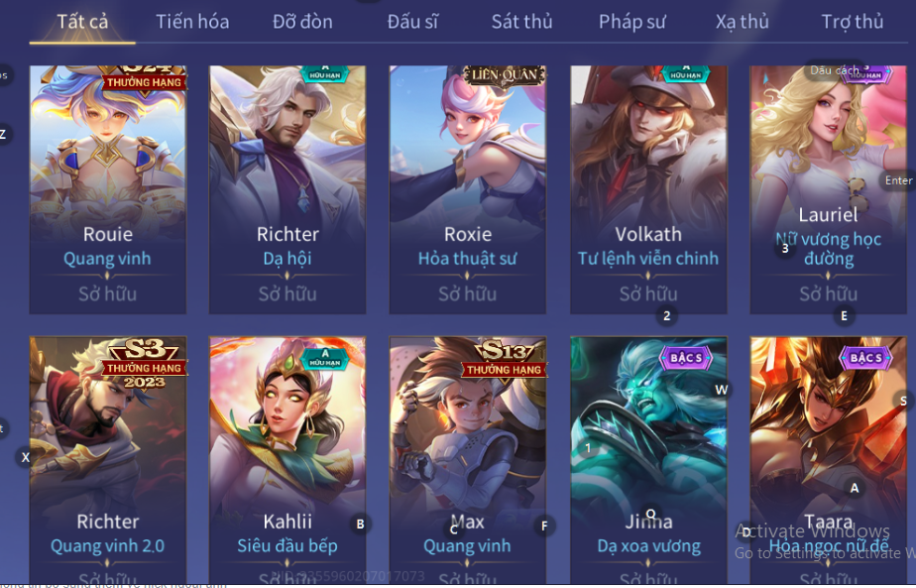Click the Bậc S badge on Jinna
916x588 pixels.
[686, 357]
